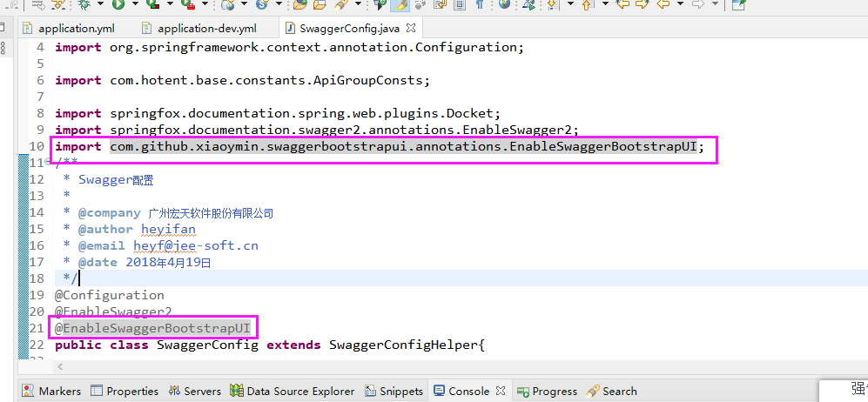Toggle Block Selection Mode icon
Viewport: 868px width, 402px height.
click(x=460, y=4)
